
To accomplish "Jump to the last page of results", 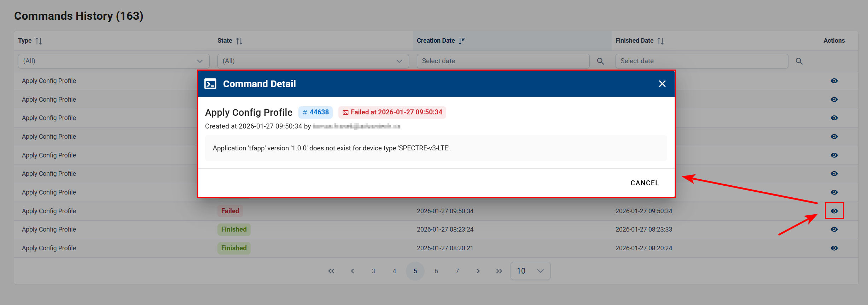I will click(x=499, y=271).
